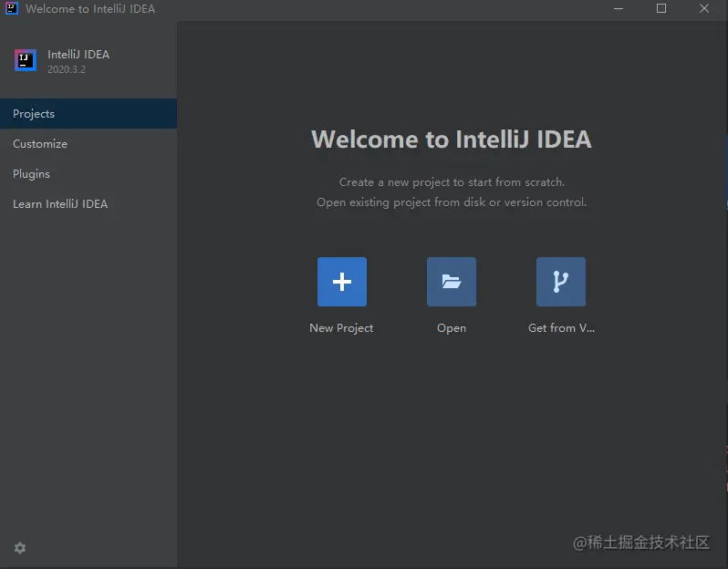
Task: Minimize the Welcome window
Action: (619, 8)
